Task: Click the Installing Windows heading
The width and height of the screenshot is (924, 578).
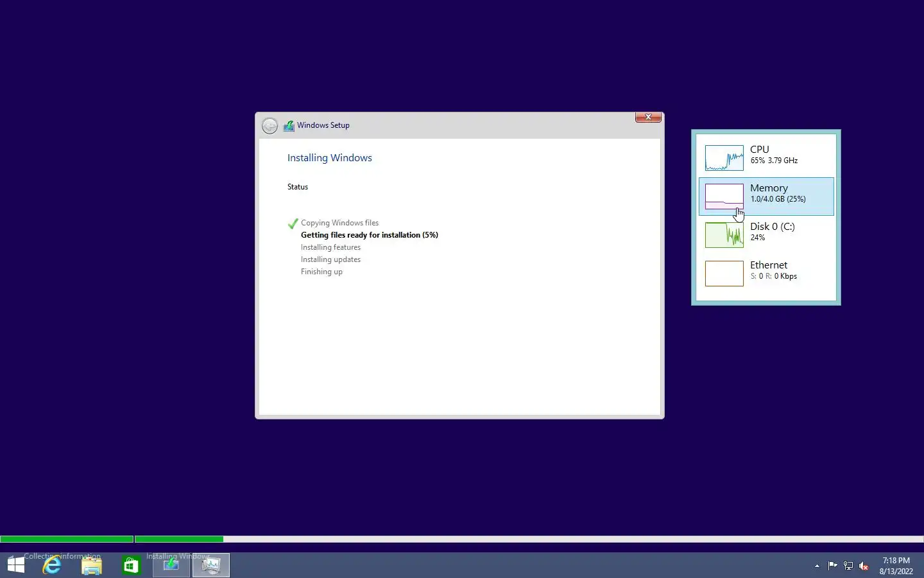Action: [x=329, y=158]
